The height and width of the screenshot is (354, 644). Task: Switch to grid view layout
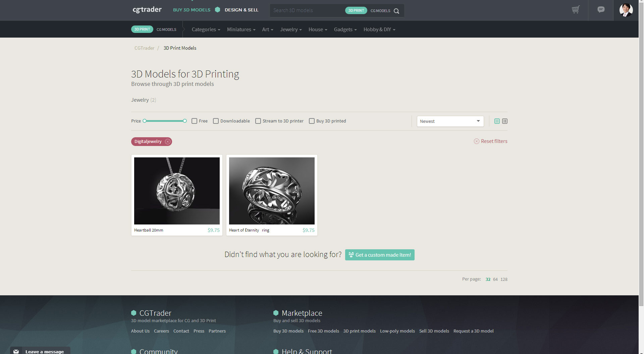point(497,121)
